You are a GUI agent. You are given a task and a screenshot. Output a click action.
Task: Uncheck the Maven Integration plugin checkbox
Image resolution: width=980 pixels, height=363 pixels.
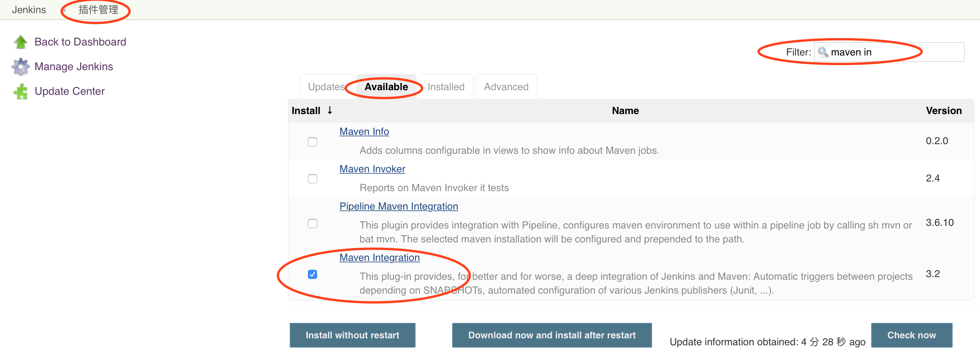[313, 274]
